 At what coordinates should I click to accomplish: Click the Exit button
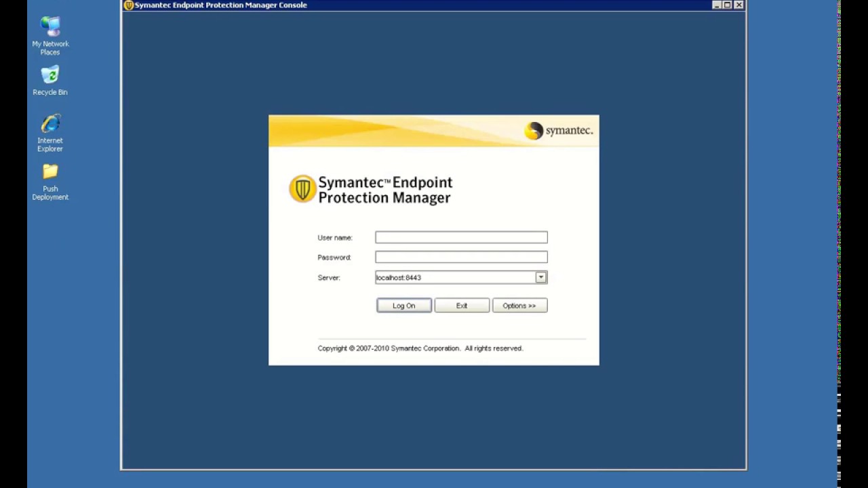pyautogui.click(x=462, y=306)
